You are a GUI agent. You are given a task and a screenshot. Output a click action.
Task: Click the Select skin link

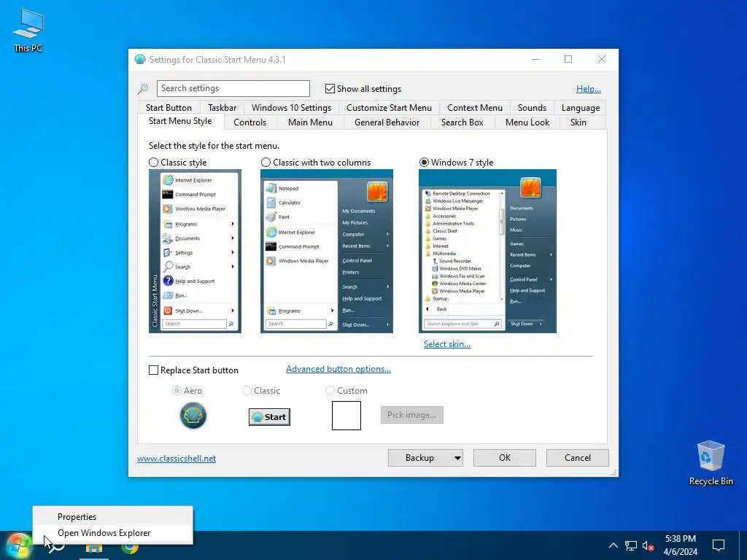[x=447, y=344]
